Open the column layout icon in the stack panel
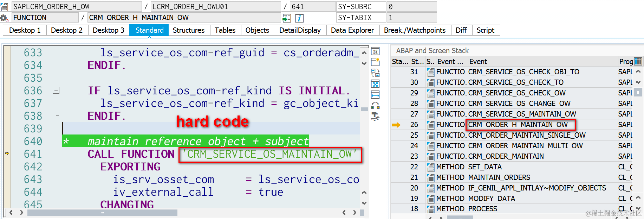This screenshot has height=219, width=644. 638,61
